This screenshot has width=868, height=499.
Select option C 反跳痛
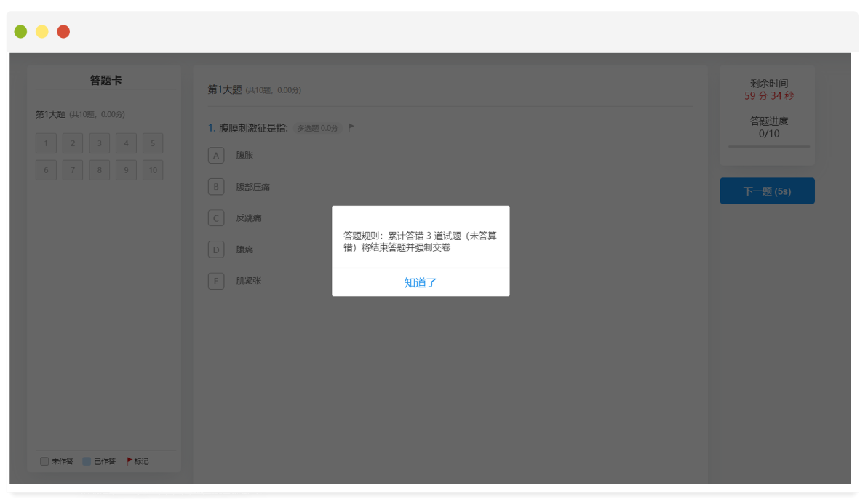216,218
